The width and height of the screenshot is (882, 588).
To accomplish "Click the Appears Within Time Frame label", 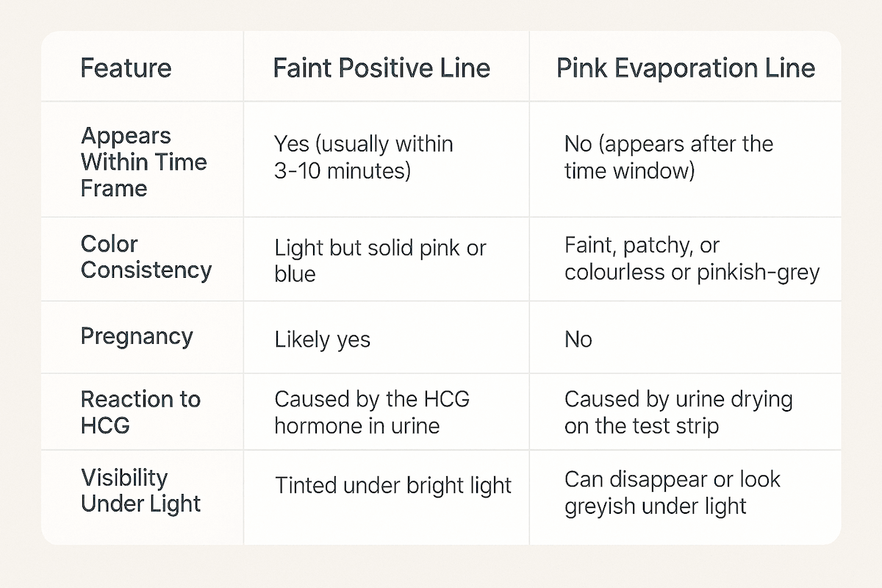I will tap(144, 162).
